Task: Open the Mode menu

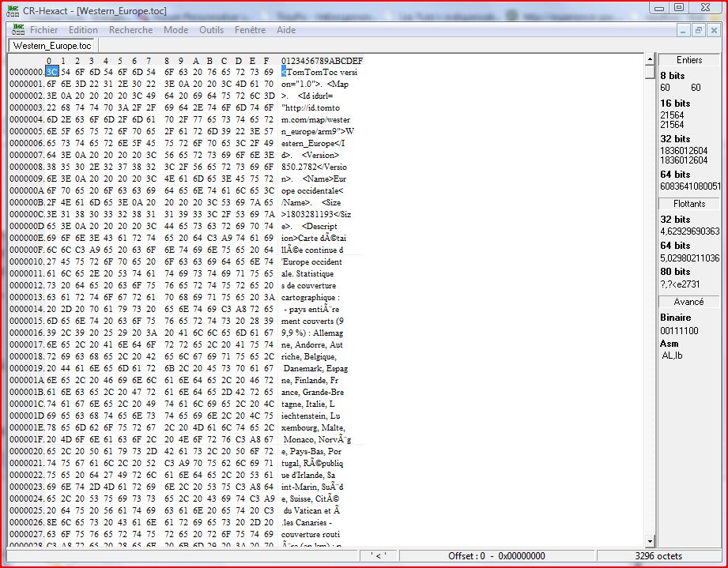Action: 176,30
